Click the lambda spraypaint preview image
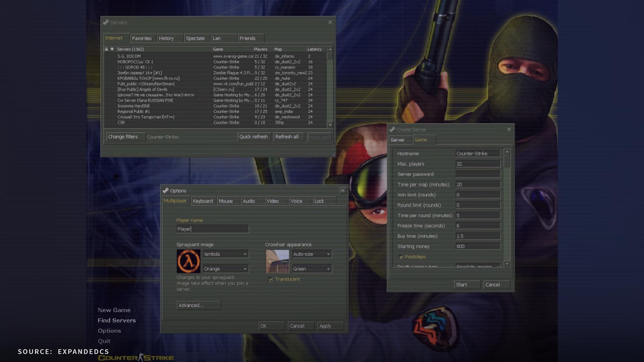The height and width of the screenshot is (362, 644). pyautogui.click(x=189, y=261)
